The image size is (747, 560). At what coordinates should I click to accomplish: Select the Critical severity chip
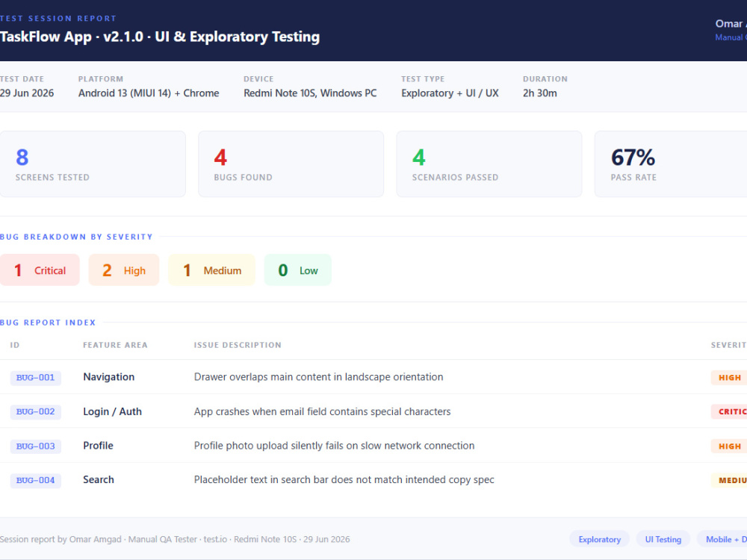[40, 270]
